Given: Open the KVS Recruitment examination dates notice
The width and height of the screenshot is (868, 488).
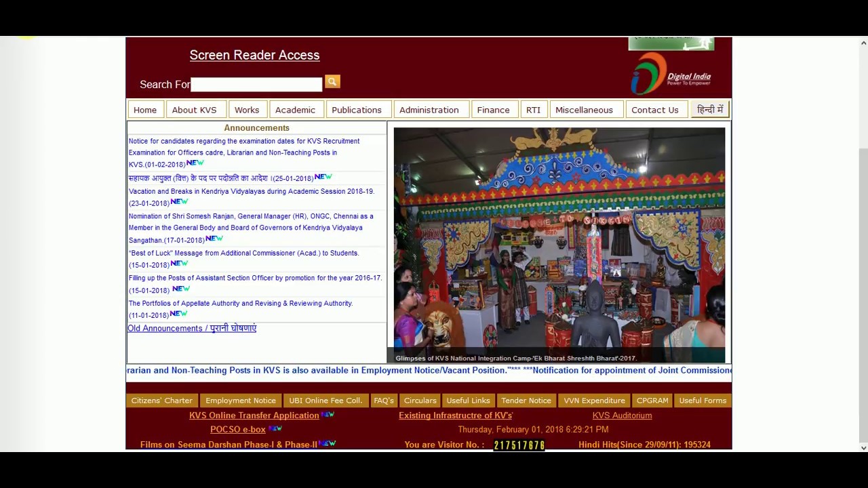Looking at the screenshot, I should (244, 152).
